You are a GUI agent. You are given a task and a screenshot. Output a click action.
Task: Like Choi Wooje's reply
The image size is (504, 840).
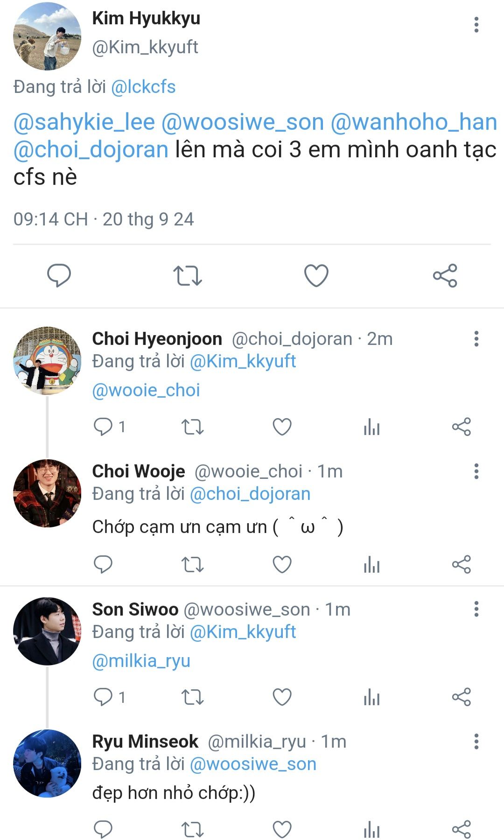point(282,565)
